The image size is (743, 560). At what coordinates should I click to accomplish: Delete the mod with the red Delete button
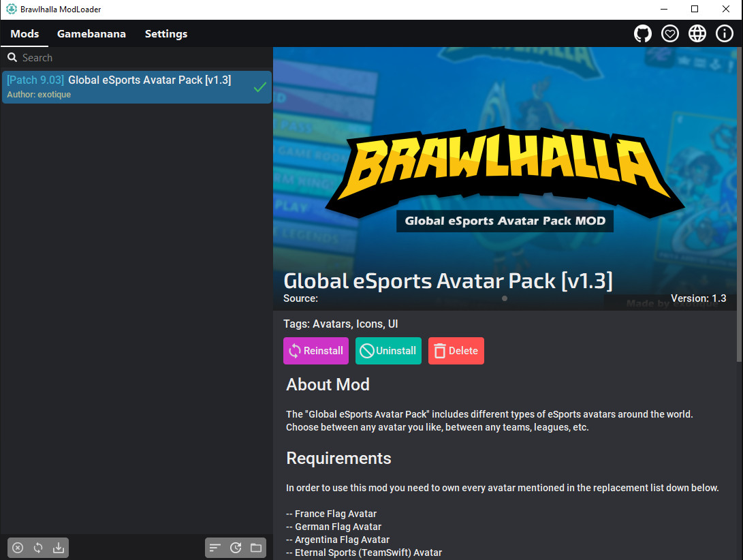(x=456, y=350)
